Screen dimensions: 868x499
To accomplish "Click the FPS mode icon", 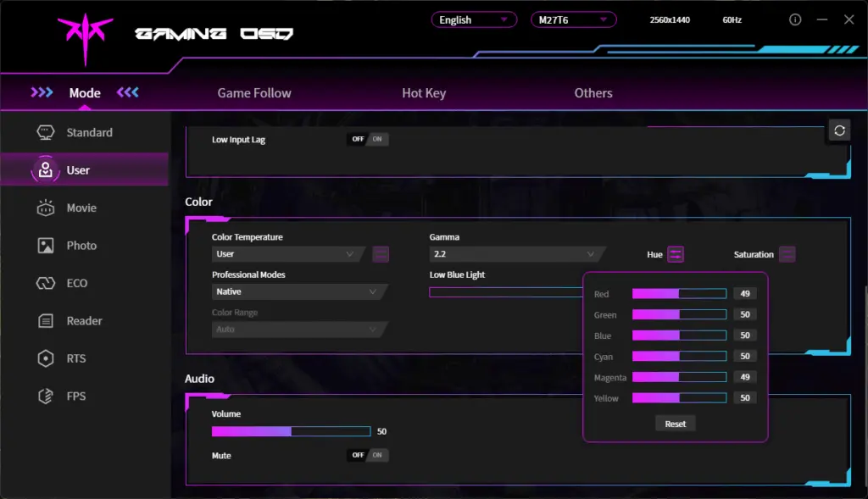I will coord(46,396).
